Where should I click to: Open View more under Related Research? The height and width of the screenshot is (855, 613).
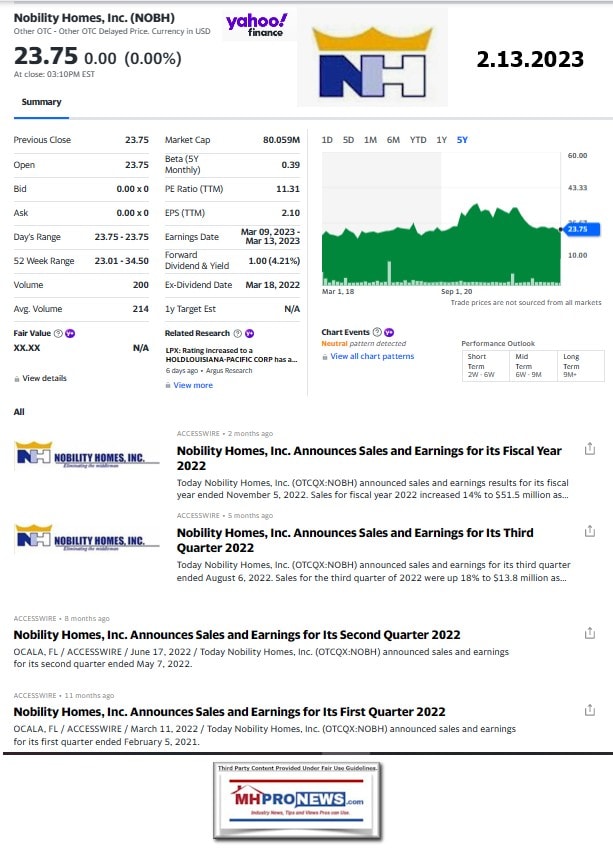[x=193, y=385]
